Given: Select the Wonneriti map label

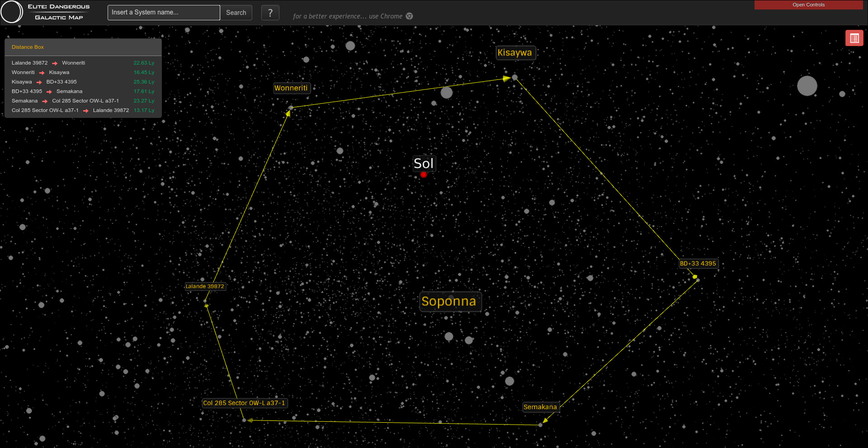Looking at the screenshot, I should (x=291, y=88).
